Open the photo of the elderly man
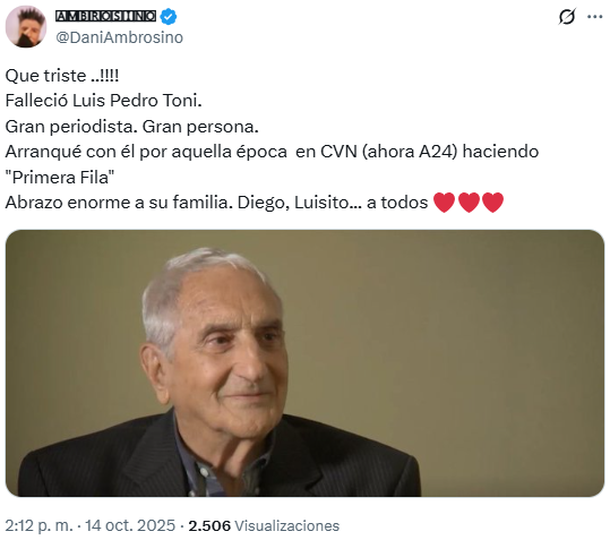The image size is (610, 540). click(304, 363)
